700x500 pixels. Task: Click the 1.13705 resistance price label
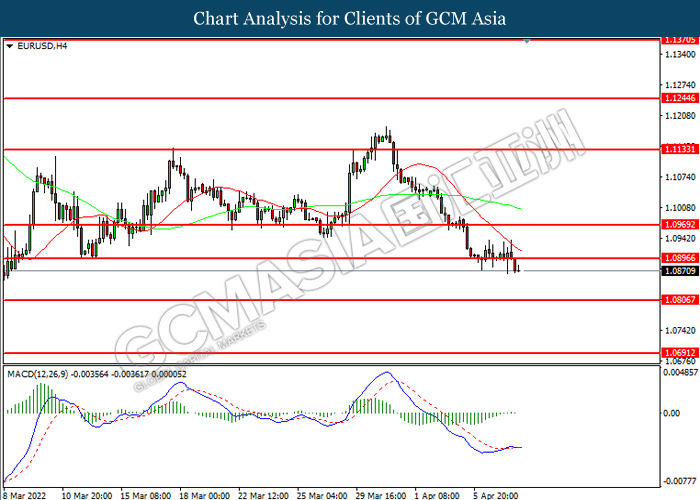(680, 40)
